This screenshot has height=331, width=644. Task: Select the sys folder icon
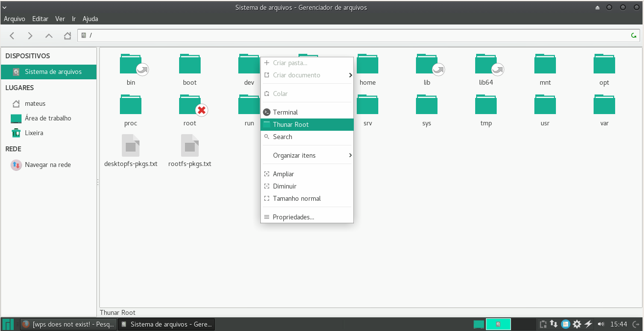pos(427,105)
